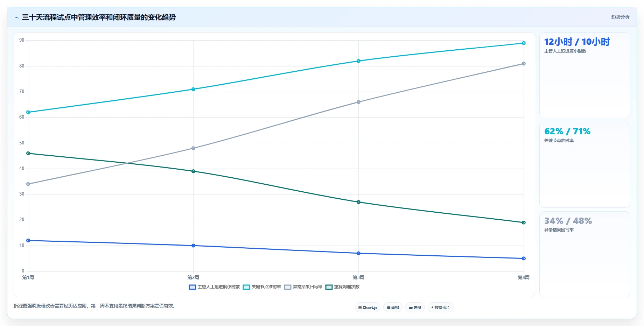The width and height of the screenshot is (644, 326).
Task: Open the 34% / 48% KPI card
Action: click(584, 254)
